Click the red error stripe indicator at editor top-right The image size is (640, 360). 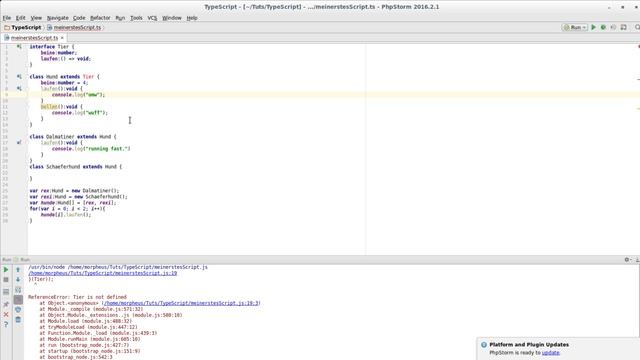638,47
